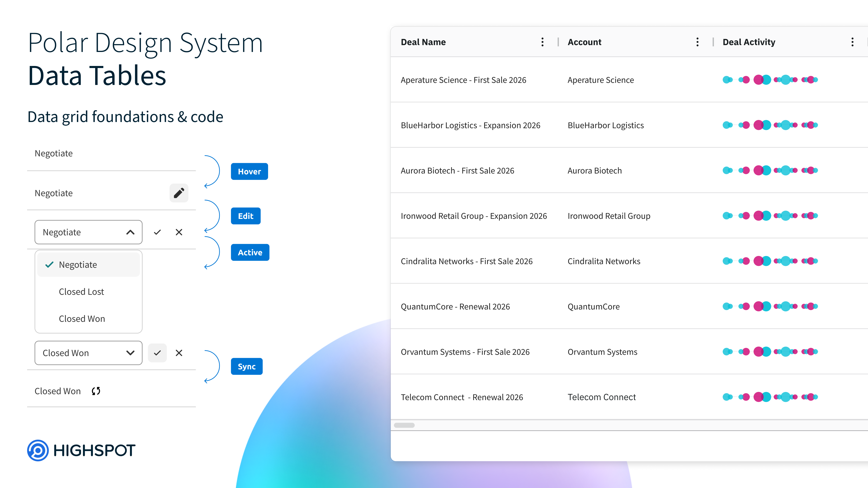Click the synced Closed Won cell text
868x488 pixels.
(58, 391)
